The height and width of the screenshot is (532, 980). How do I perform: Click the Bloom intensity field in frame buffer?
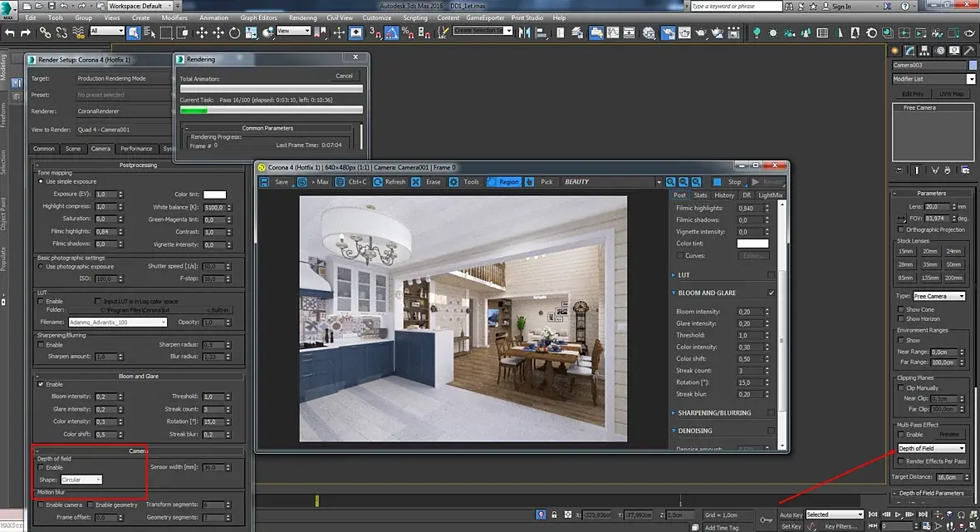[x=750, y=312]
